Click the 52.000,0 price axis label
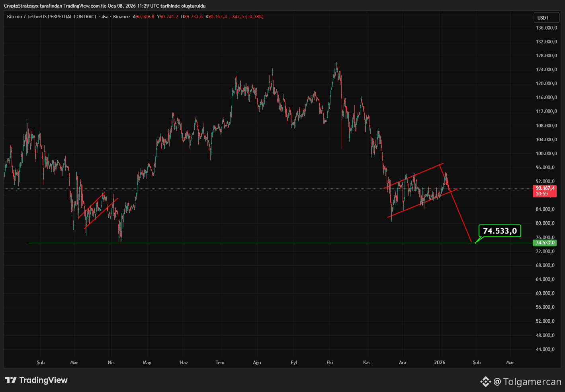The height and width of the screenshot is (392, 565). coord(545,321)
